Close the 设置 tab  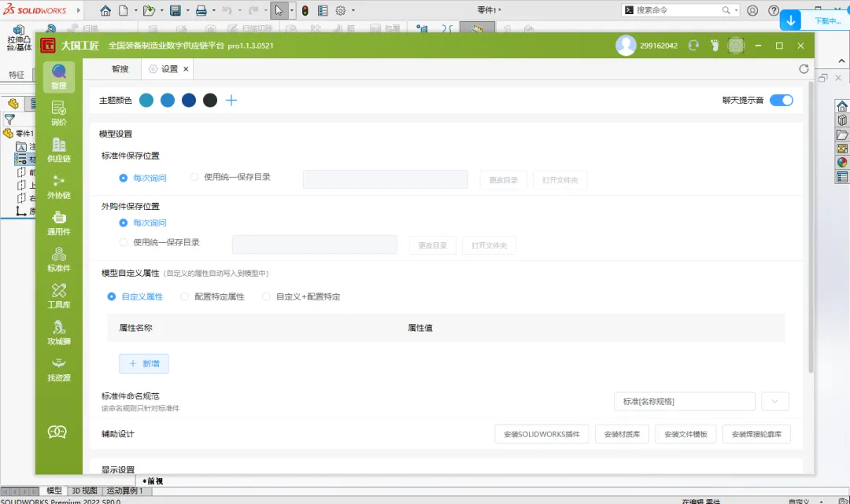(186, 68)
